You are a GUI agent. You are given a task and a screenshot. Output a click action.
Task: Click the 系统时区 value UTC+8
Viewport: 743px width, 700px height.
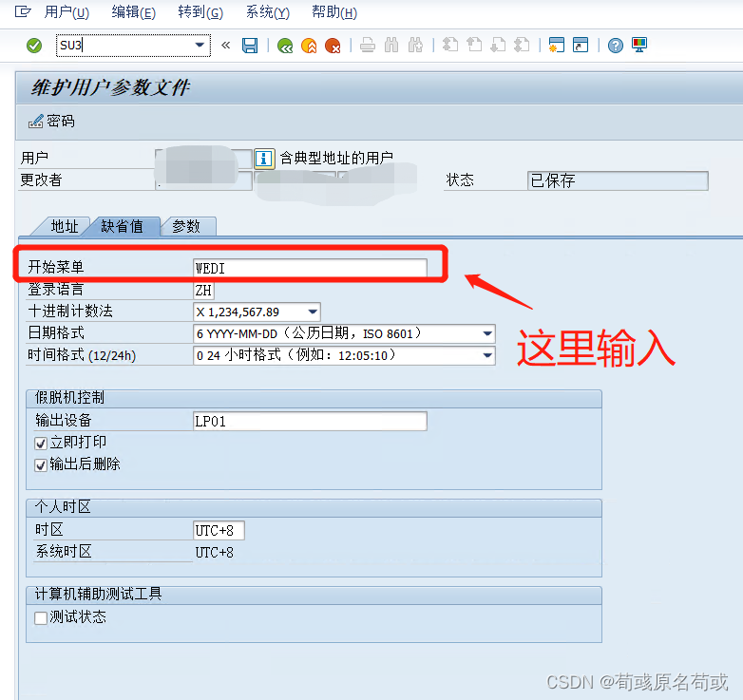[214, 552]
